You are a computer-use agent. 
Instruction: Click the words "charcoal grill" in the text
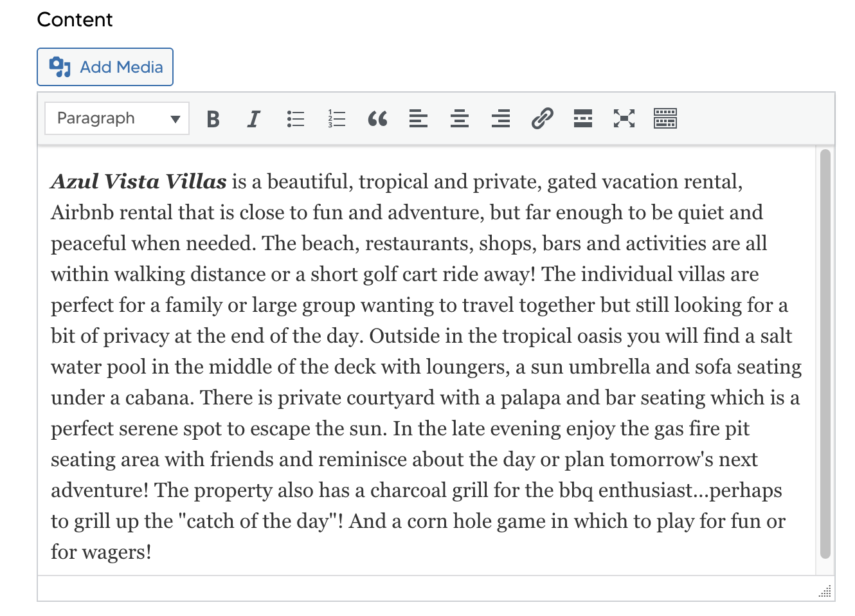(x=429, y=491)
